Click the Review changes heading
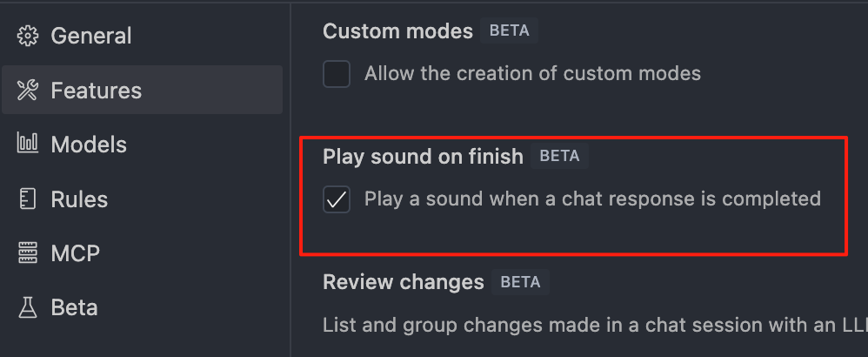This screenshot has width=868, height=357. 404,282
